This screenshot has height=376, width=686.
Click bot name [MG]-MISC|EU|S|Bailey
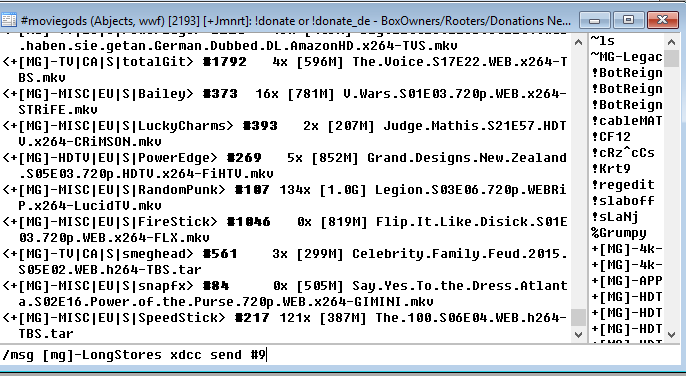pyautogui.click(x=102, y=94)
